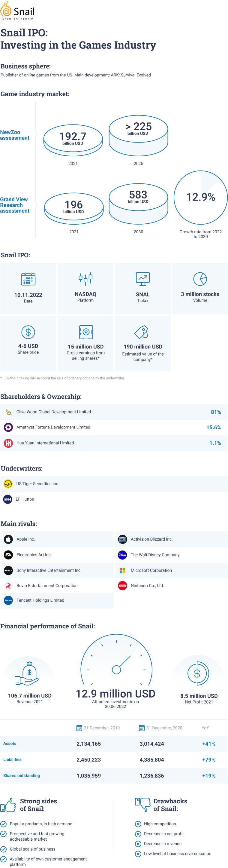
Task: Click checkmark beside Global scale of business
Action: click(x=3, y=849)
